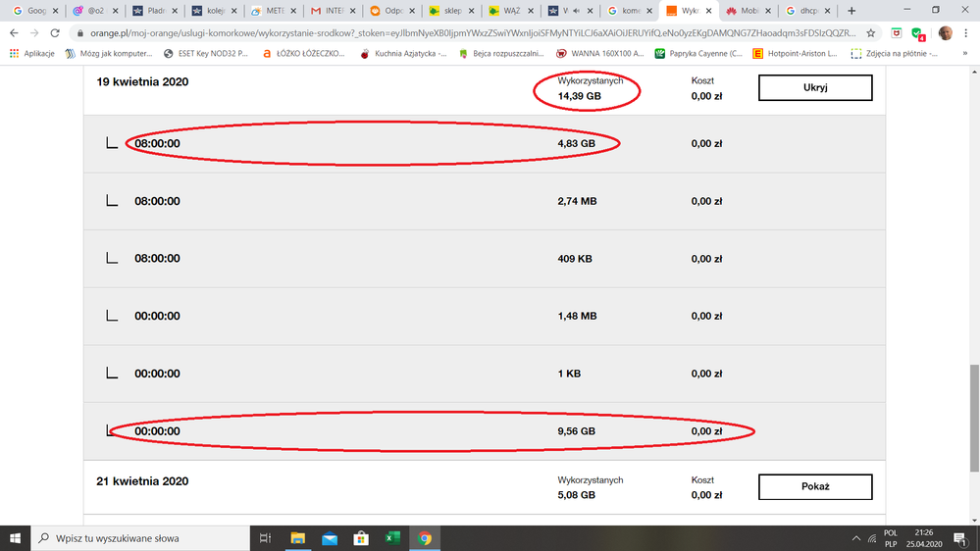Close the active Orange Wykr tab
The image size is (980, 551).
[708, 11]
